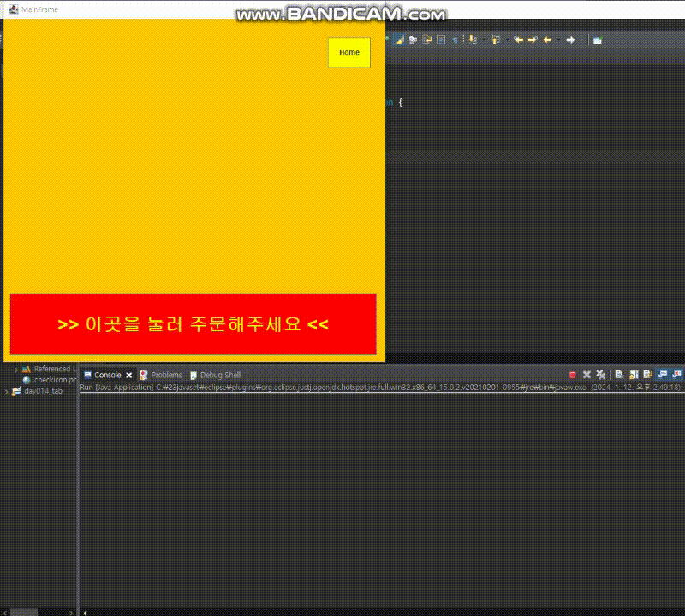Image resolution: width=685 pixels, height=616 pixels.
Task: Open the Next Annotation dropdown arrow
Action: point(484,40)
